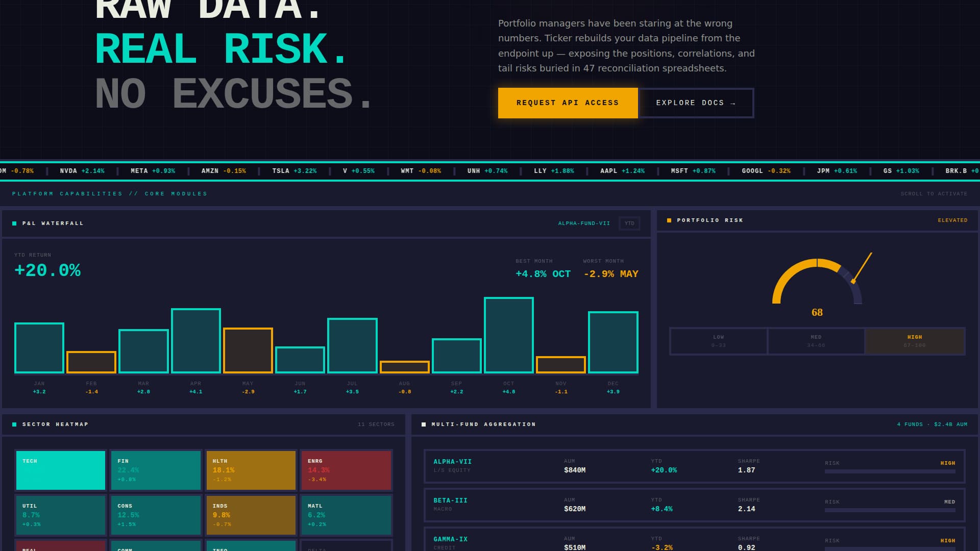Toggle the YTD badge in P&L Waterfall
980x551 pixels.
pos(629,223)
